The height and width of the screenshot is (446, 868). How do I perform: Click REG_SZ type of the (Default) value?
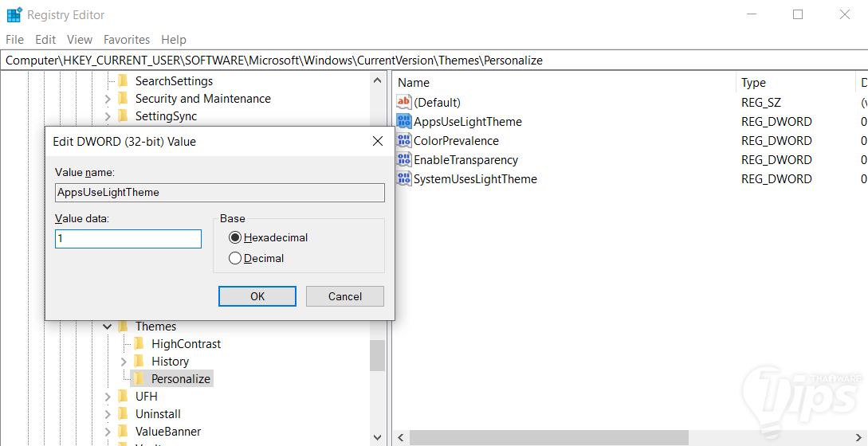click(x=760, y=103)
